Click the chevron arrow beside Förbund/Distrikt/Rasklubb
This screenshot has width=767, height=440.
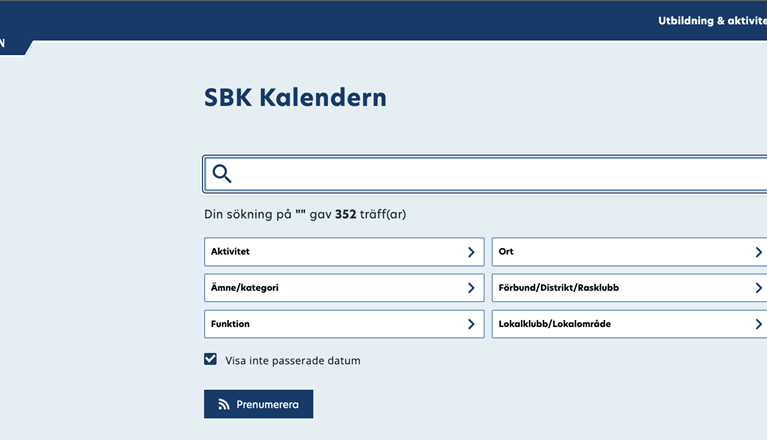[x=758, y=288]
